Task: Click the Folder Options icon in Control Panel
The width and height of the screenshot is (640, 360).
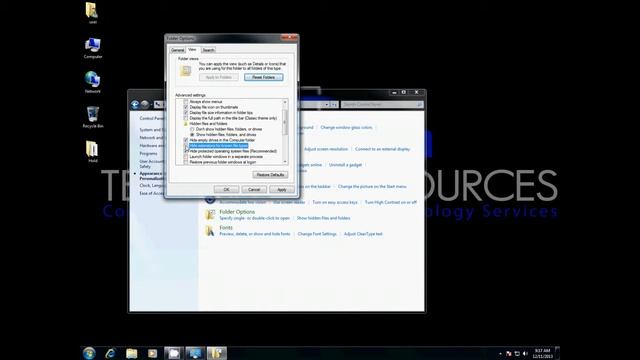Action: click(210, 215)
